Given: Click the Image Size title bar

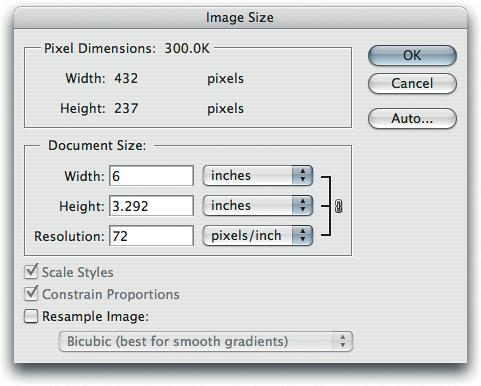Looking at the screenshot, I should 240,17.
